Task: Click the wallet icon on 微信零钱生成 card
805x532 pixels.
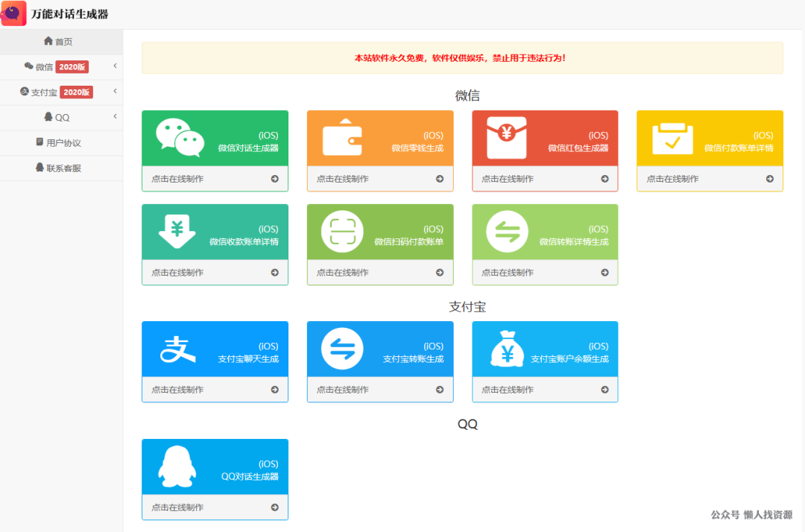Action: (x=342, y=137)
